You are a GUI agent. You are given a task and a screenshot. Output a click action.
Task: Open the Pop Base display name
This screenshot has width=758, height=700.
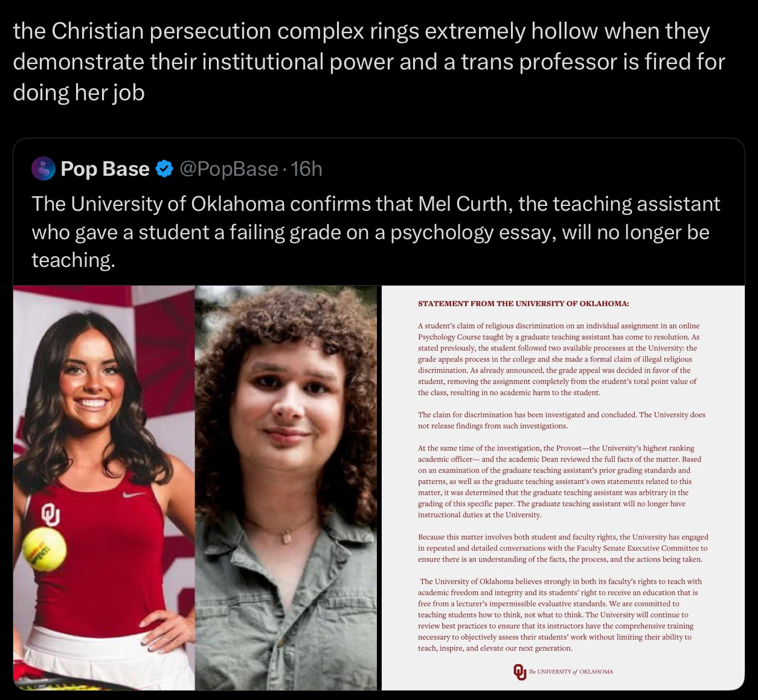(x=105, y=169)
